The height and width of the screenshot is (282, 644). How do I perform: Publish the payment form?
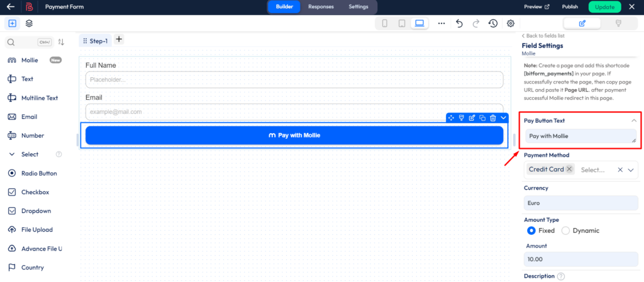pyautogui.click(x=570, y=7)
